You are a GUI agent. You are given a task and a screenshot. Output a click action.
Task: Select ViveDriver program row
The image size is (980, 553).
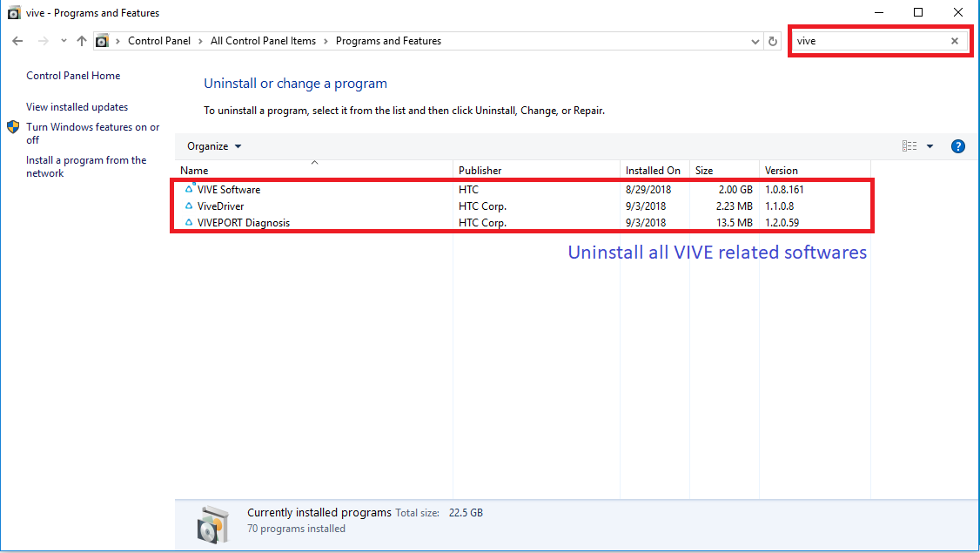point(522,206)
